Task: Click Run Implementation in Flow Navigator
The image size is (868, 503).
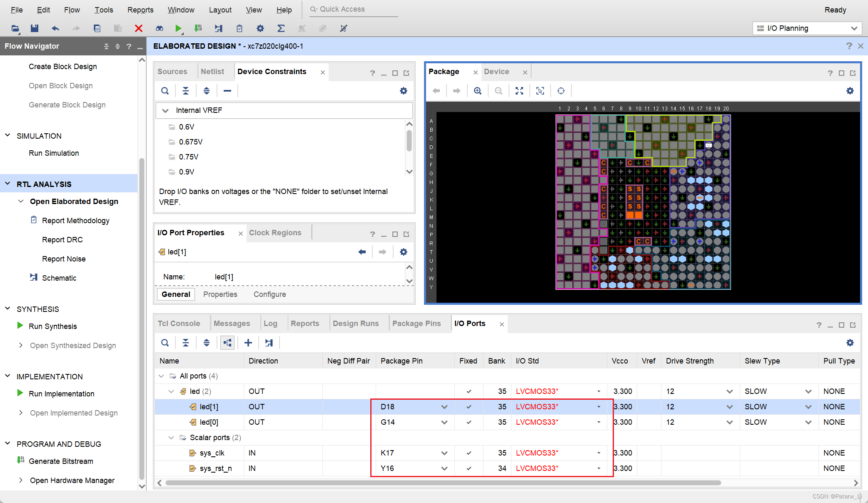Action: (x=61, y=394)
